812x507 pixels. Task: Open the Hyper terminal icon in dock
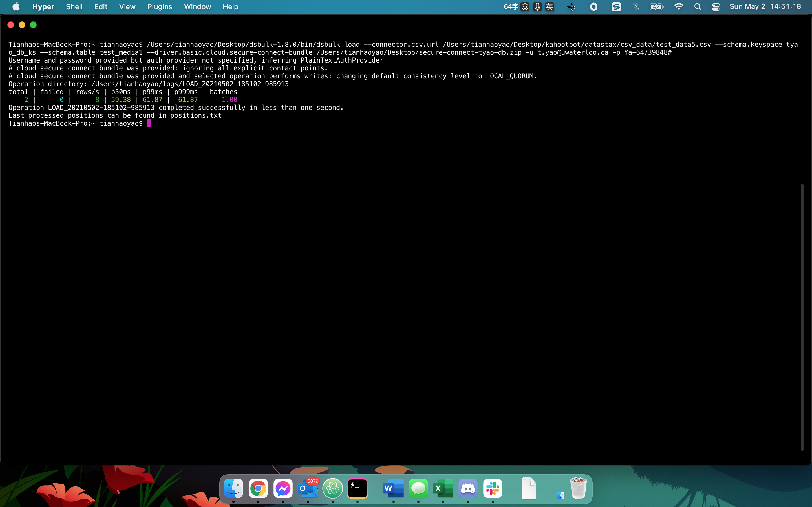coord(357,489)
